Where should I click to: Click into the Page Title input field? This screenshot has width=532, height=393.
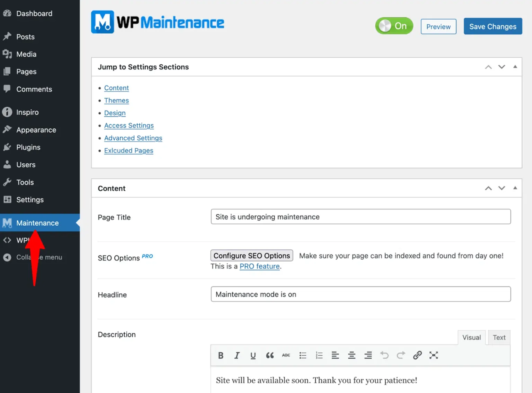click(360, 217)
